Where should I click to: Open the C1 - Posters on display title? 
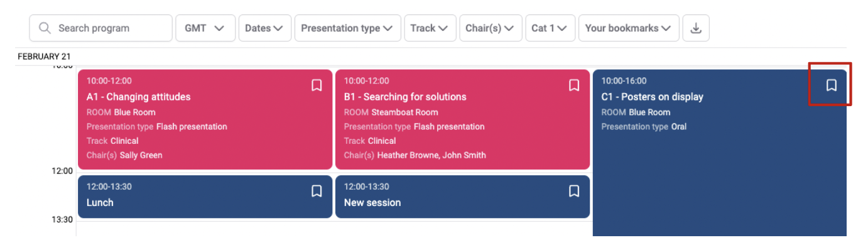(x=652, y=97)
